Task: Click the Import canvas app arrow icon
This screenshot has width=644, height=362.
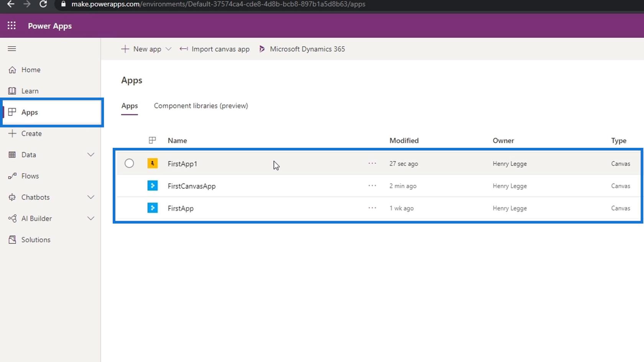Action: point(184,49)
